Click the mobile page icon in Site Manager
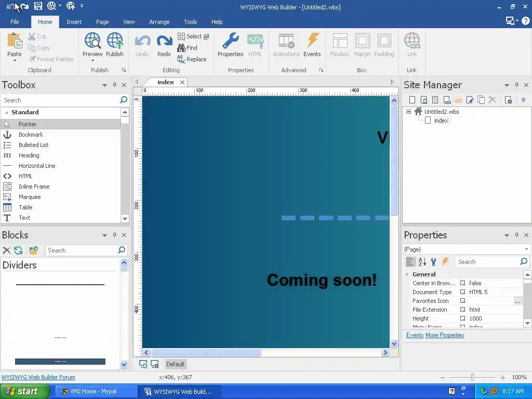532x399 pixels. 423,100
